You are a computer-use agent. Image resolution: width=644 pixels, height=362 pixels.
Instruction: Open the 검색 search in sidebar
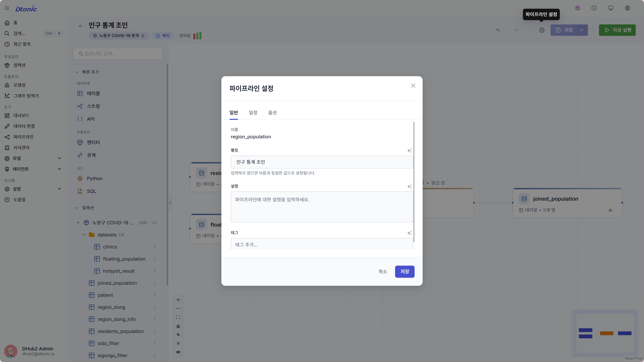[34, 34]
